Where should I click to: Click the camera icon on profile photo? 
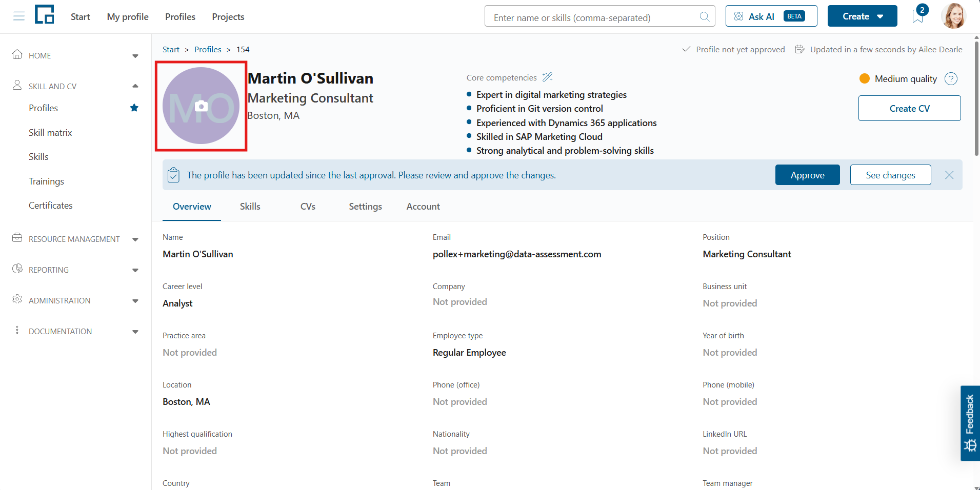(x=201, y=106)
